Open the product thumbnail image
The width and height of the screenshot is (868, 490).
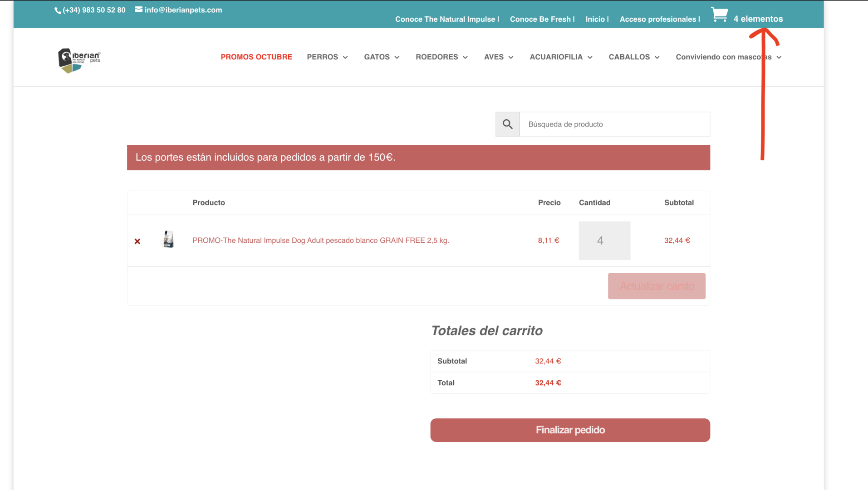pos(168,239)
